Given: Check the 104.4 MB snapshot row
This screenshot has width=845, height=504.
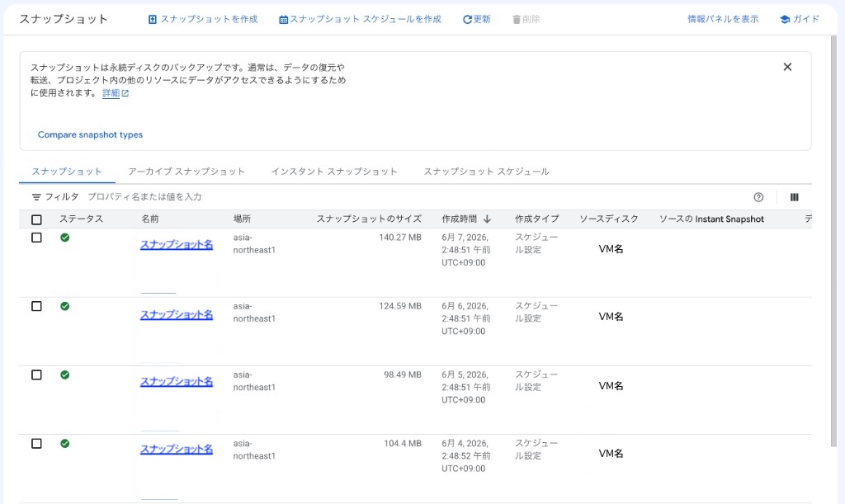Looking at the screenshot, I should pos(36,444).
